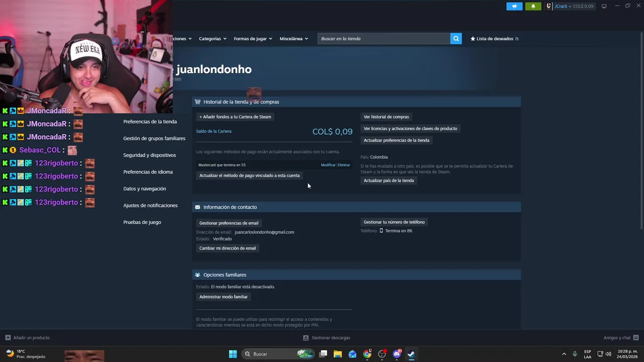The image size is (644, 362).
Task: Enter Big Picture mode via monitor icon
Action: (604, 6)
